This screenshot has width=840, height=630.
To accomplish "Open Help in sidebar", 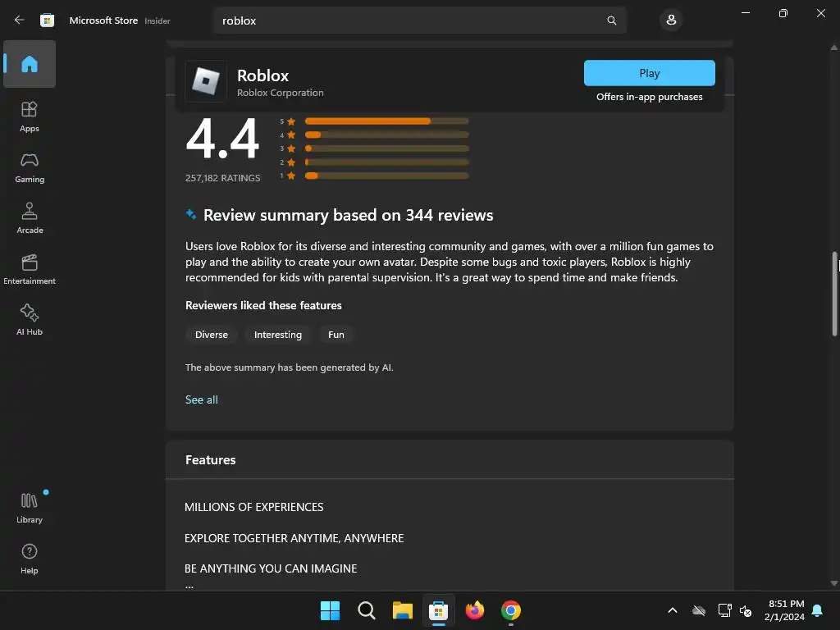I will click(x=30, y=559).
